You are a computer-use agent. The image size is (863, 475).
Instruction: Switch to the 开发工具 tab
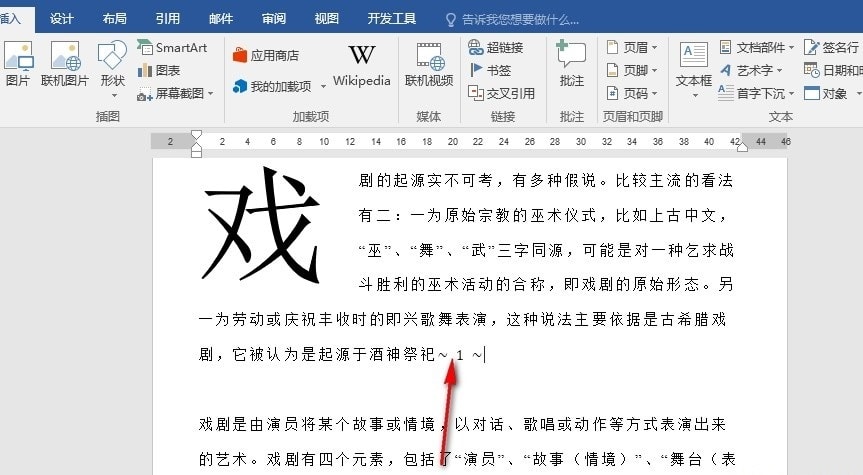tap(392, 19)
